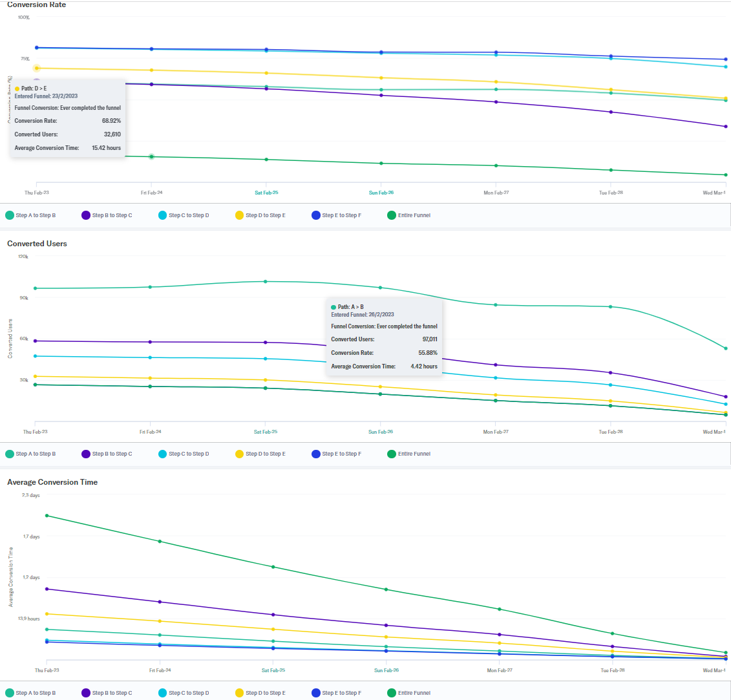The width and height of the screenshot is (731, 700).
Task: Click the purple Step B to Step C dot in Conversion Rate legend
Action: 85,215
